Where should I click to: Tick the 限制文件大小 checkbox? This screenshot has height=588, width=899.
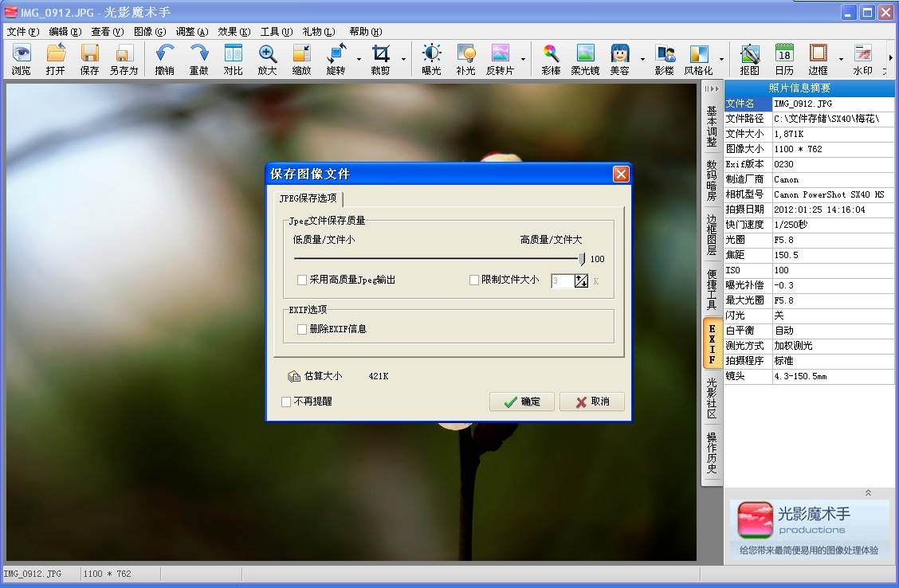(x=474, y=280)
